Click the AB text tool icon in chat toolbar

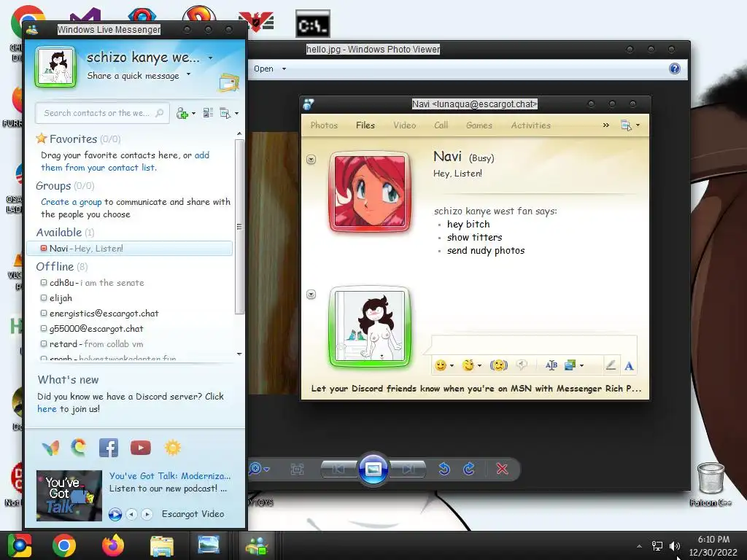coord(551,365)
